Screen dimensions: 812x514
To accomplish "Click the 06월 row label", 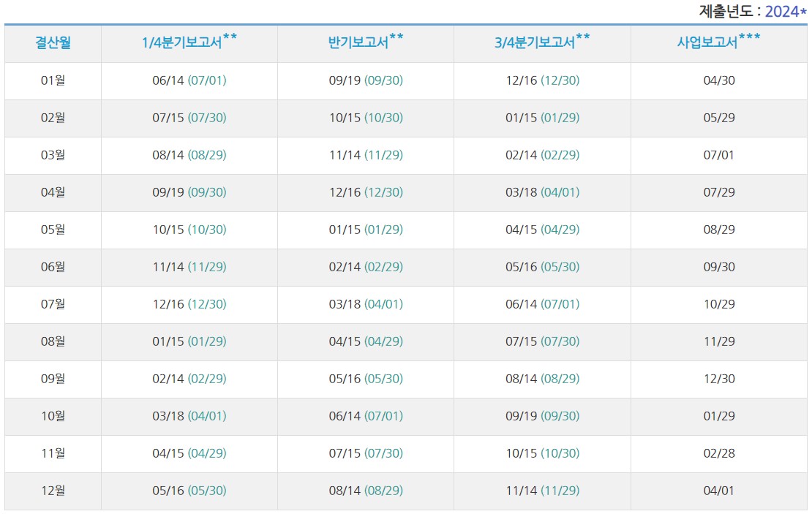I will click(x=53, y=267).
